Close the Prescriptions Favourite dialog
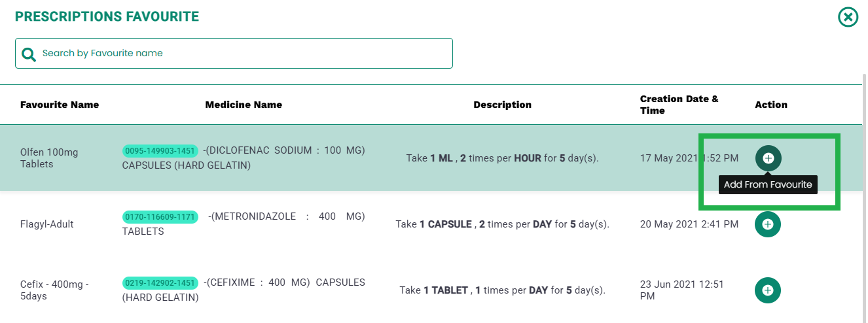This screenshot has width=868, height=323. pyautogui.click(x=848, y=17)
